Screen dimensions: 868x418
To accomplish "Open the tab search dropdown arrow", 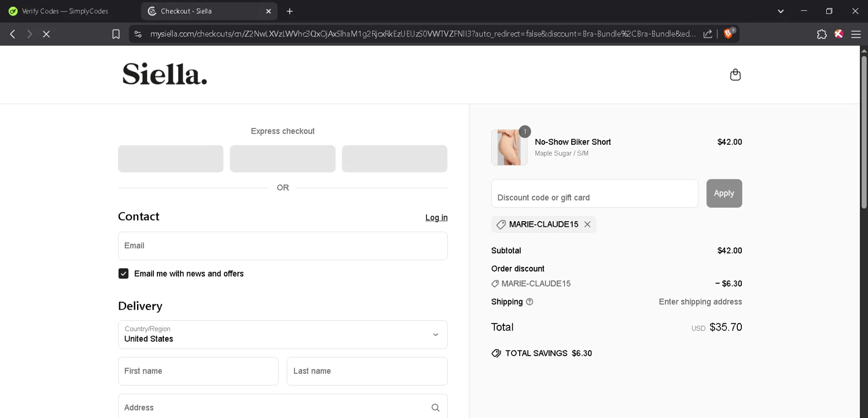I will [780, 11].
